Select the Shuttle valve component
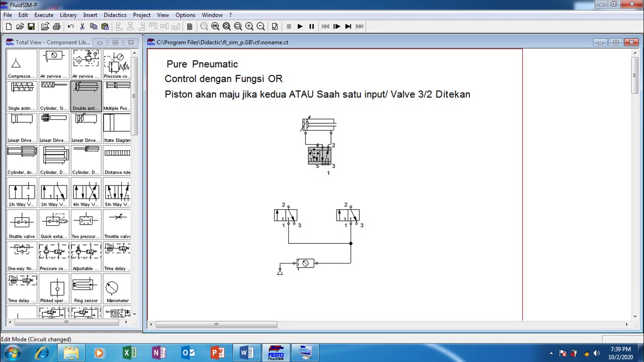644x362 pixels. pyautogui.click(x=22, y=225)
